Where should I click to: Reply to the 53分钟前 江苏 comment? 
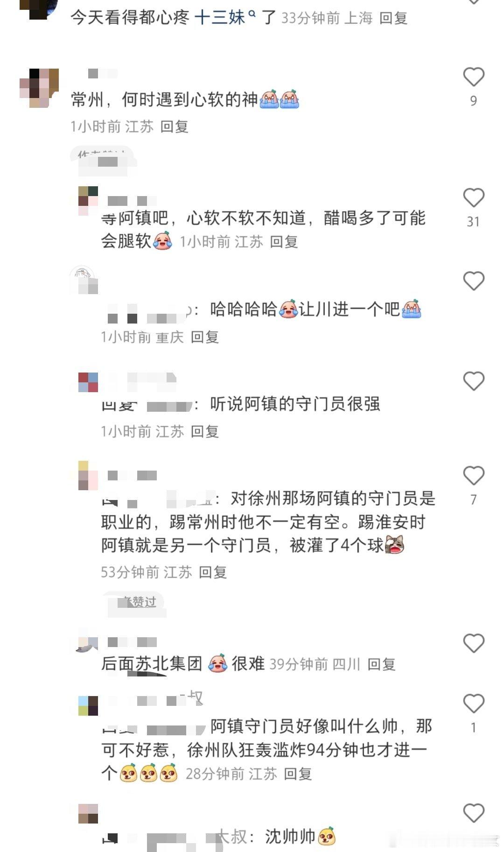pos(213,572)
